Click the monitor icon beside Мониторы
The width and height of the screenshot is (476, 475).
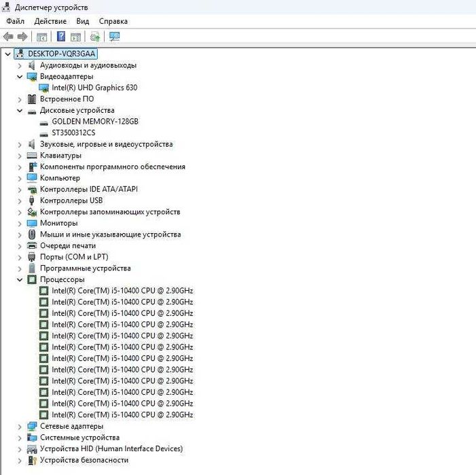click(x=32, y=223)
